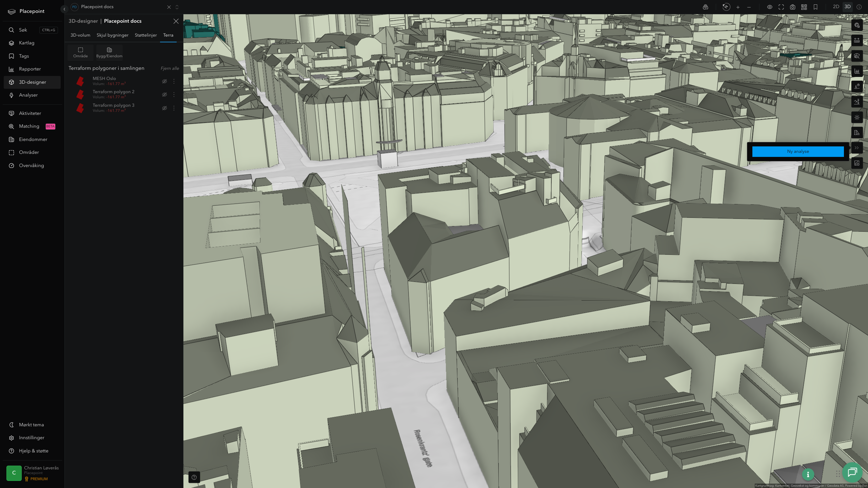Click Ny analyse button
Screen dimensions: 868x488
(x=798, y=151)
